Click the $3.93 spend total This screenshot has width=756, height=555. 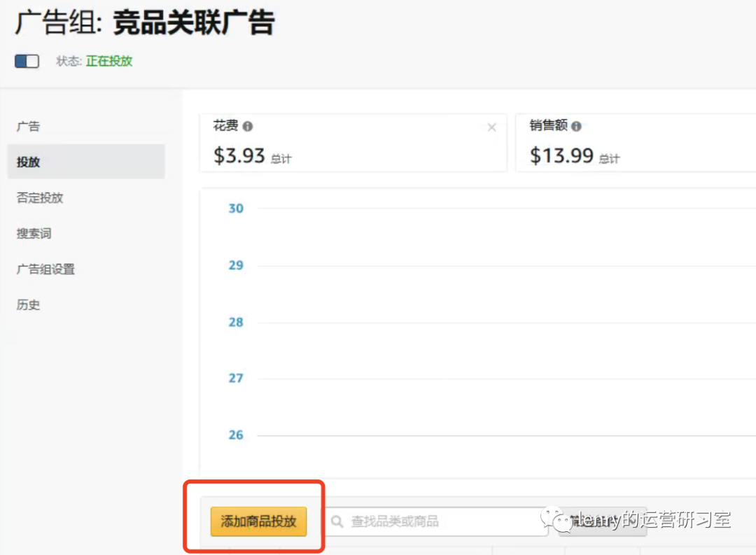tap(239, 155)
